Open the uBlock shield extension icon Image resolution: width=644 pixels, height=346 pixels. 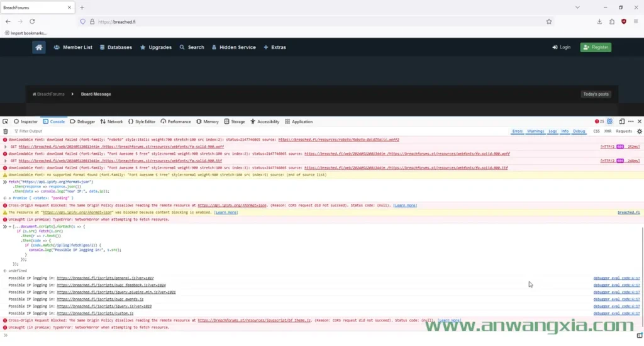624,21
